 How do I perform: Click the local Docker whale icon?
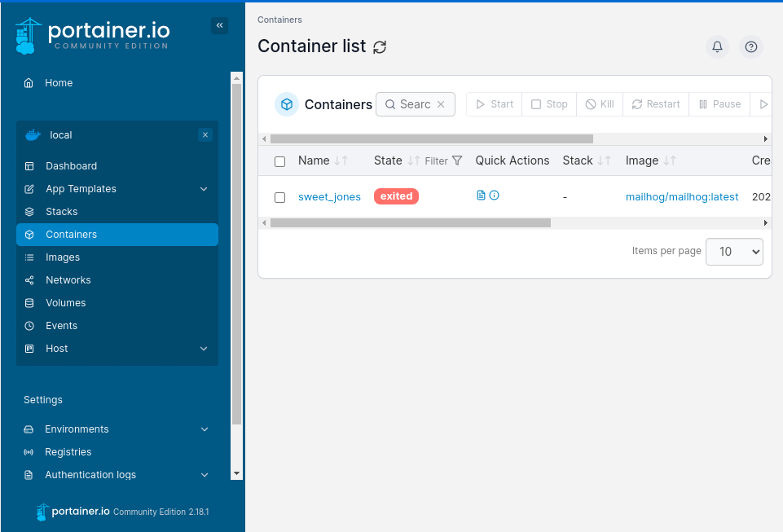33,135
